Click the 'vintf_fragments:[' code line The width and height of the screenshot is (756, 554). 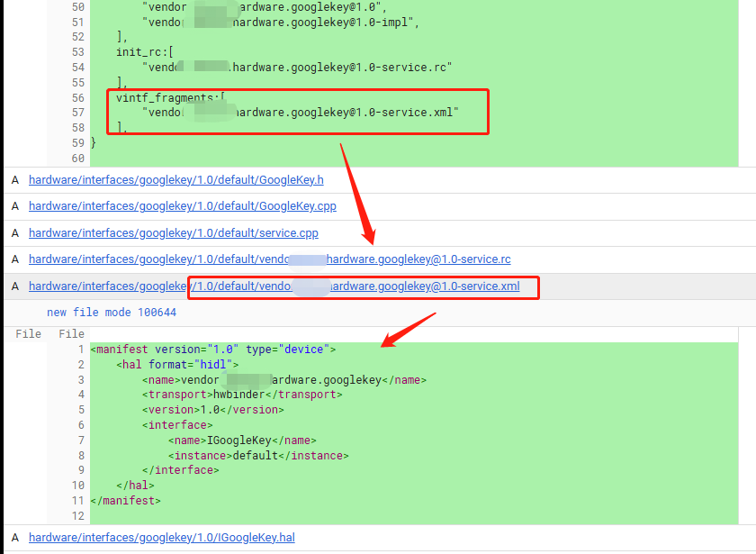pos(170,98)
